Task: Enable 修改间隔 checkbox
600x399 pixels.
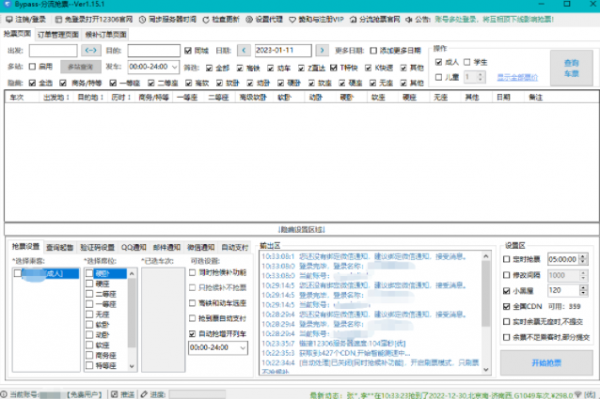Action: [506, 275]
